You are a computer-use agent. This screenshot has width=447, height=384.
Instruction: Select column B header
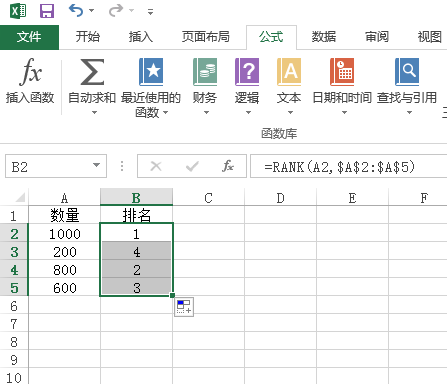136,198
